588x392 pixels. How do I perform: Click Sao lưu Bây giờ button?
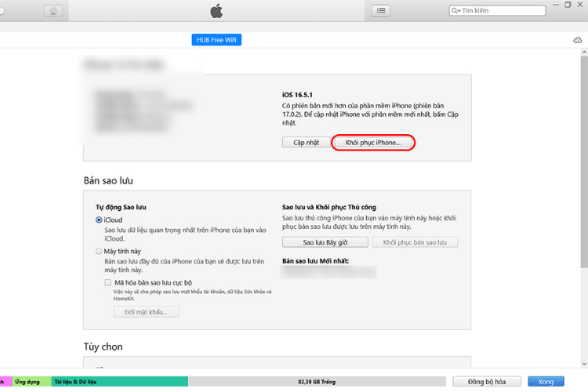pos(325,242)
